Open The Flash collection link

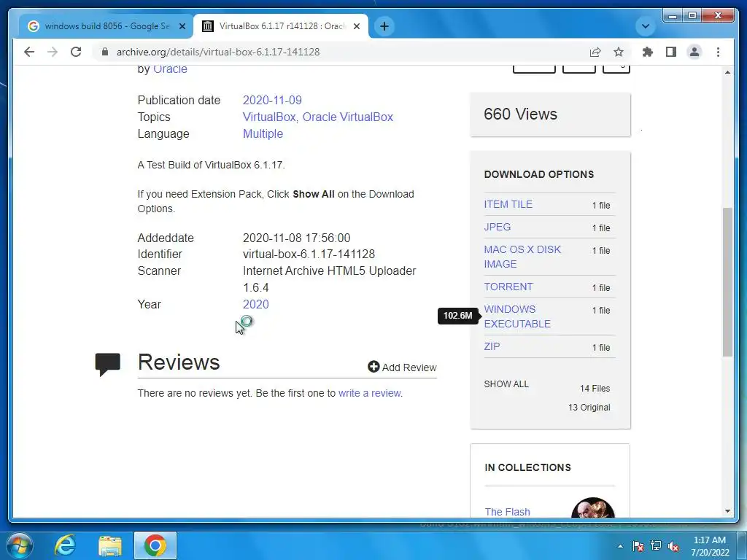(x=508, y=512)
